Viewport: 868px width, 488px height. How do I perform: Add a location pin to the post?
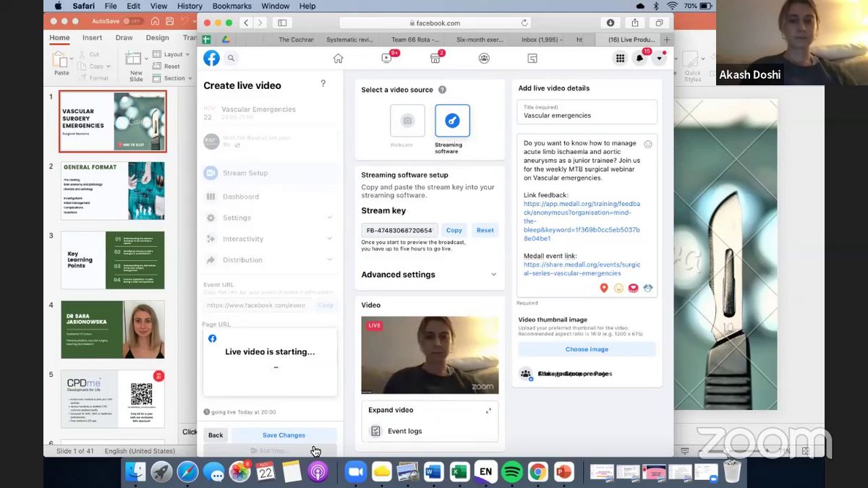pyautogui.click(x=604, y=288)
